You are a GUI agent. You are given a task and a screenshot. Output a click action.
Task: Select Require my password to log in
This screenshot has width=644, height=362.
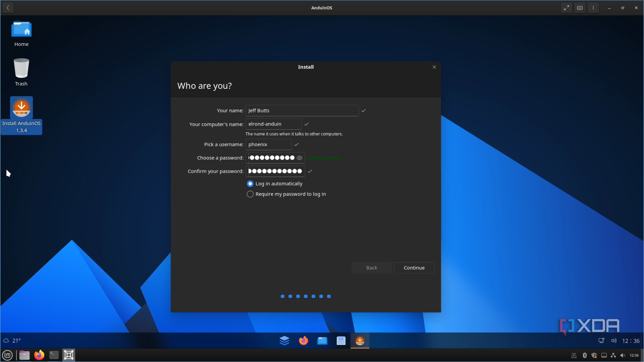tap(250, 194)
